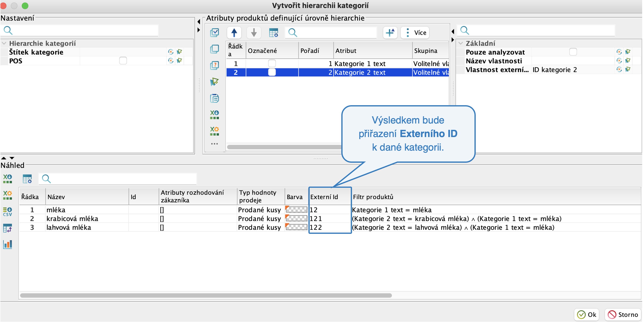
Task: Sort preview by Filtr produktů column header
Action: [496, 197]
